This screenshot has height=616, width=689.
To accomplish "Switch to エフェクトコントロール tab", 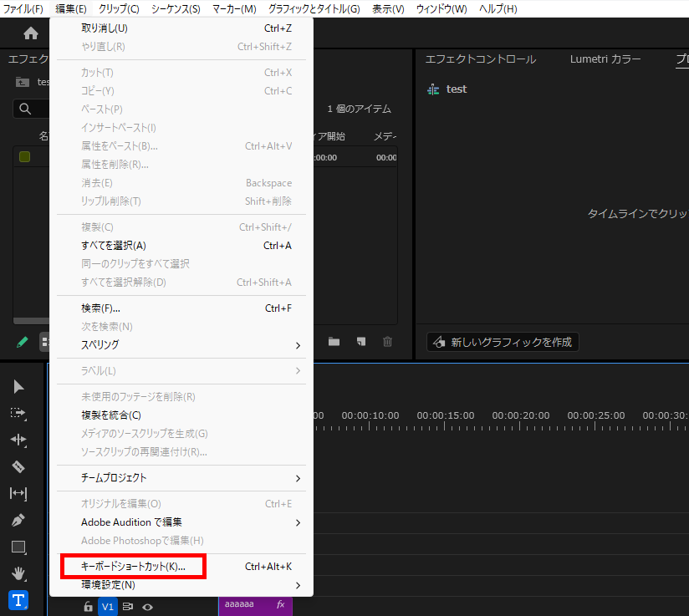I will (481, 59).
